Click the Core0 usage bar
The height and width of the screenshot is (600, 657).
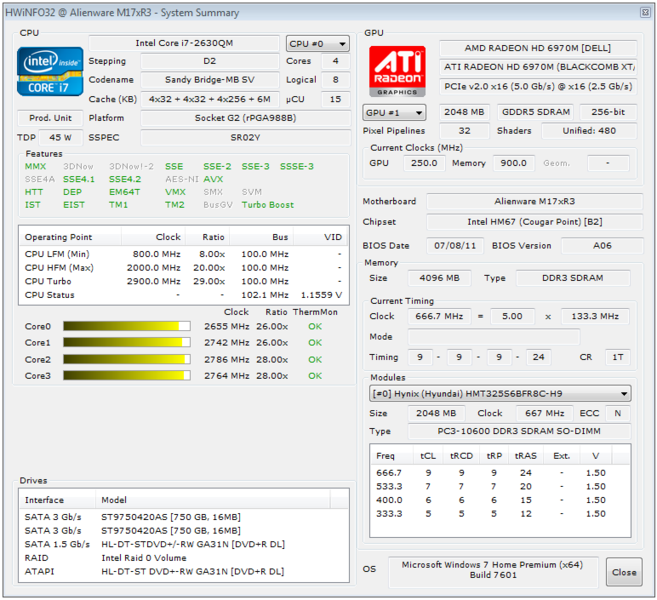[x=127, y=326]
